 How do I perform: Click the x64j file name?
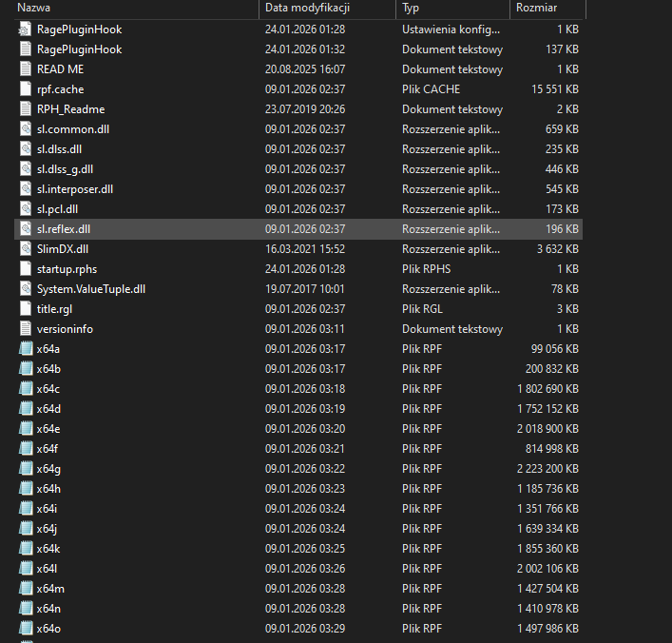tap(47, 529)
